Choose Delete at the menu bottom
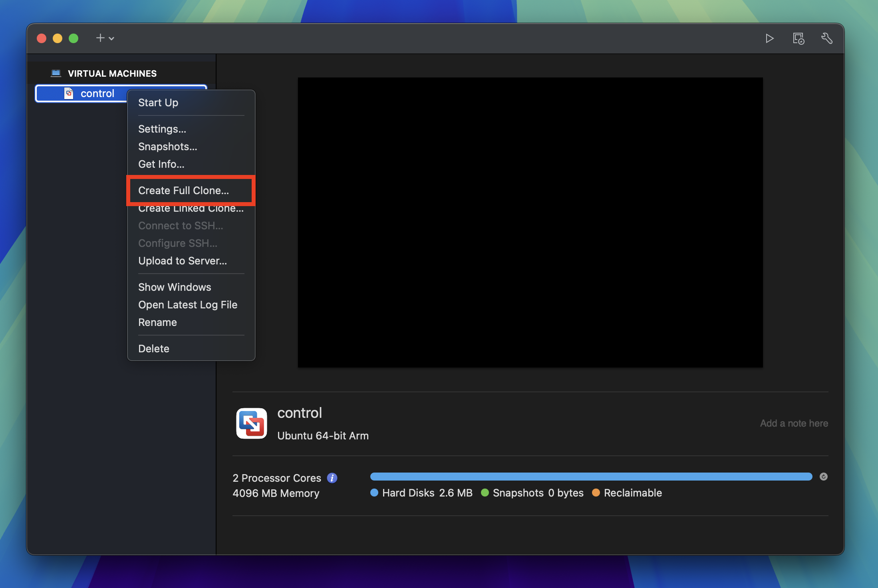The height and width of the screenshot is (588, 878). tap(153, 348)
